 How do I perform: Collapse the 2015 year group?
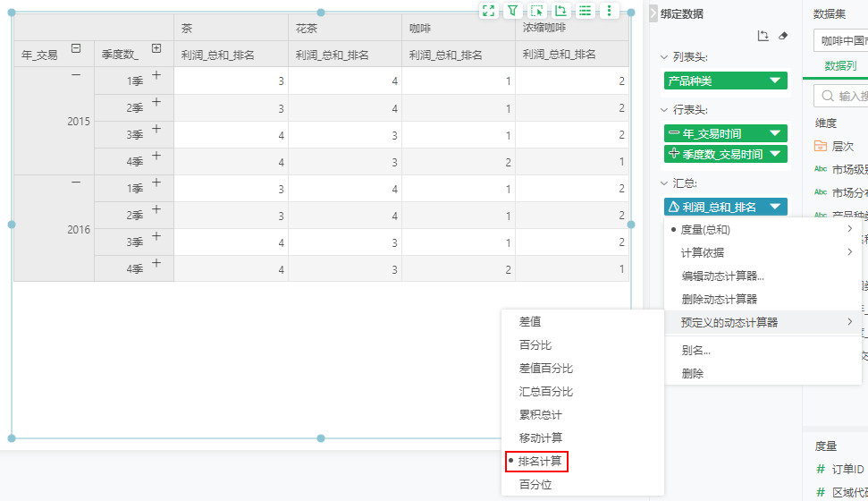tap(76, 75)
